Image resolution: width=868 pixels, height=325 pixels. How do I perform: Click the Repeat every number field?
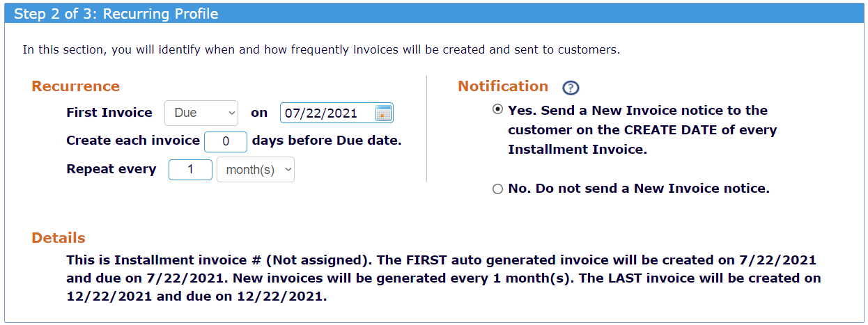(190, 170)
